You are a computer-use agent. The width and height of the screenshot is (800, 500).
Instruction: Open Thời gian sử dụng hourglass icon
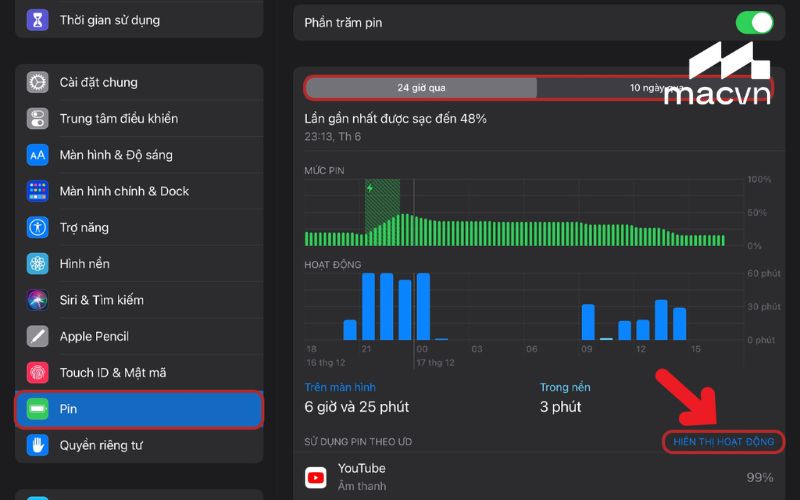[x=37, y=20]
